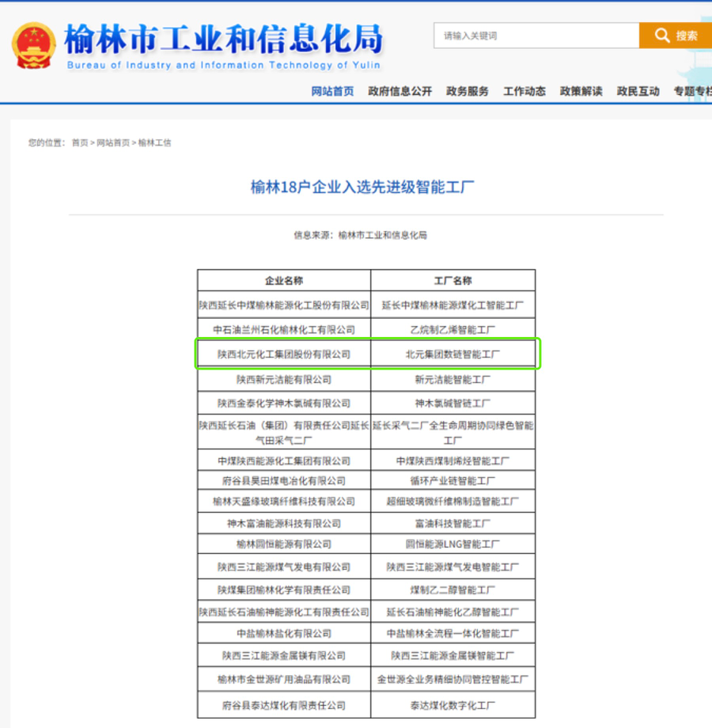Select cell 陕西延长中煤榆林能源化工股份有限公司

pyautogui.click(x=284, y=305)
